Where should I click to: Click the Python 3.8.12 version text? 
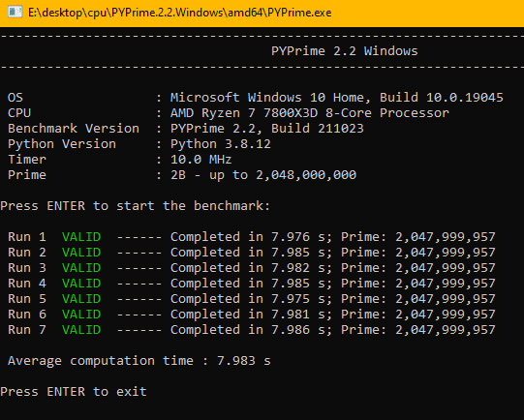pos(221,144)
